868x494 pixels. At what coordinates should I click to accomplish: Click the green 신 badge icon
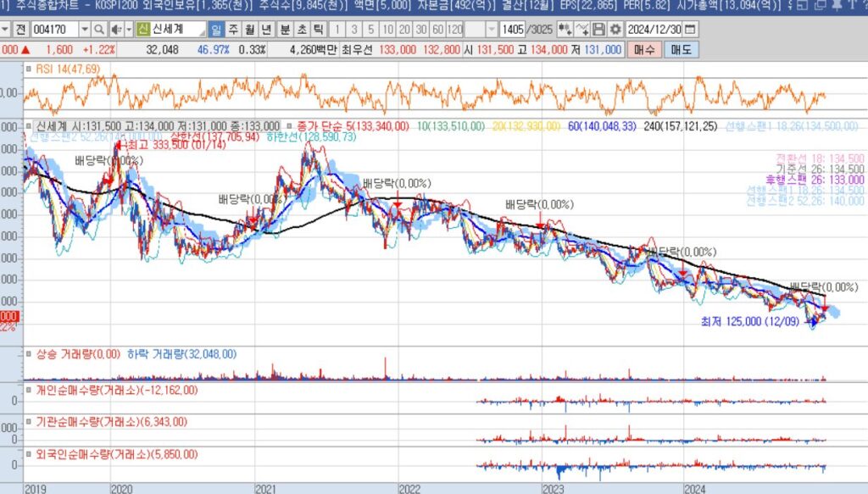(x=143, y=29)
